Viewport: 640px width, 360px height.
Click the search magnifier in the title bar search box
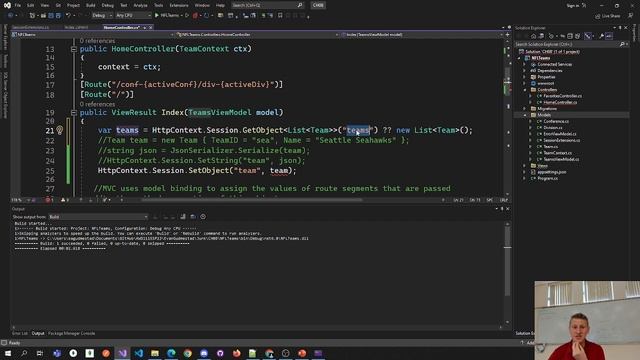[x=300, y=5]
